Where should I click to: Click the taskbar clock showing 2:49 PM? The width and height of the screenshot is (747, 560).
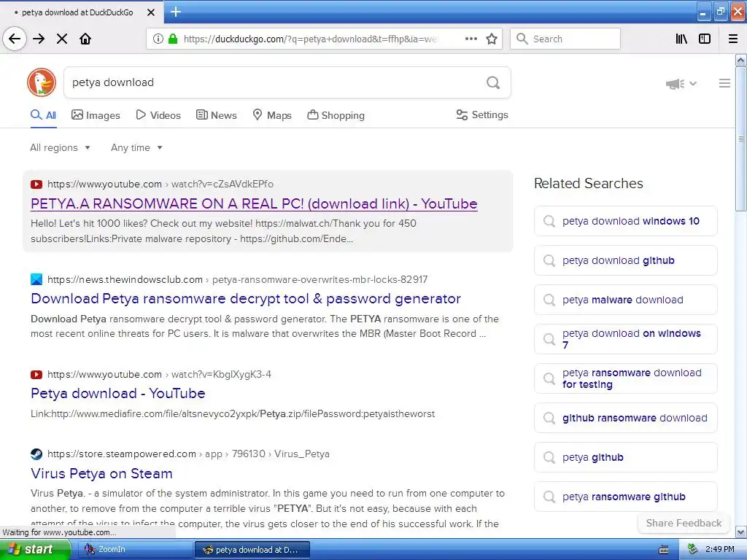click(720, 549)
